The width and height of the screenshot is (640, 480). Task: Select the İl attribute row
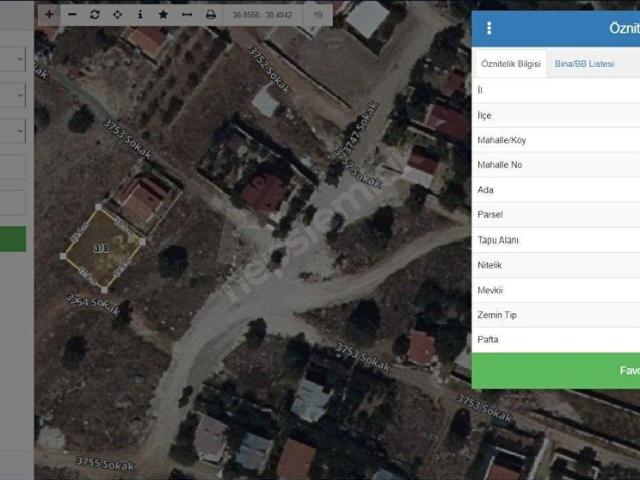556,90
